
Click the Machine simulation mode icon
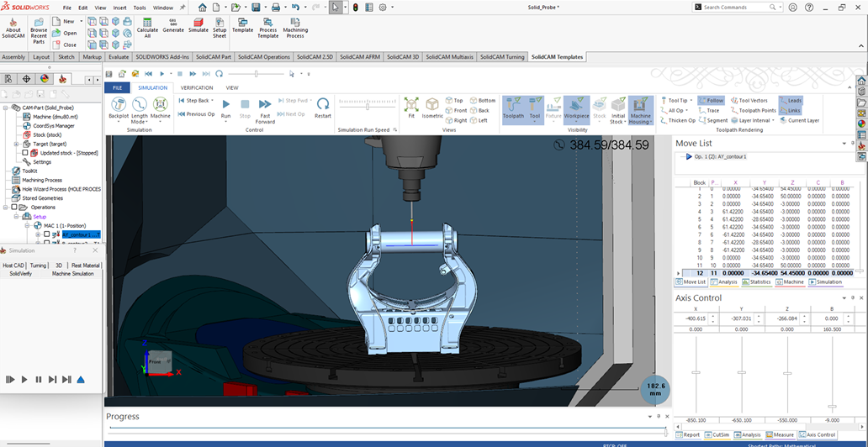pos(161,104)
